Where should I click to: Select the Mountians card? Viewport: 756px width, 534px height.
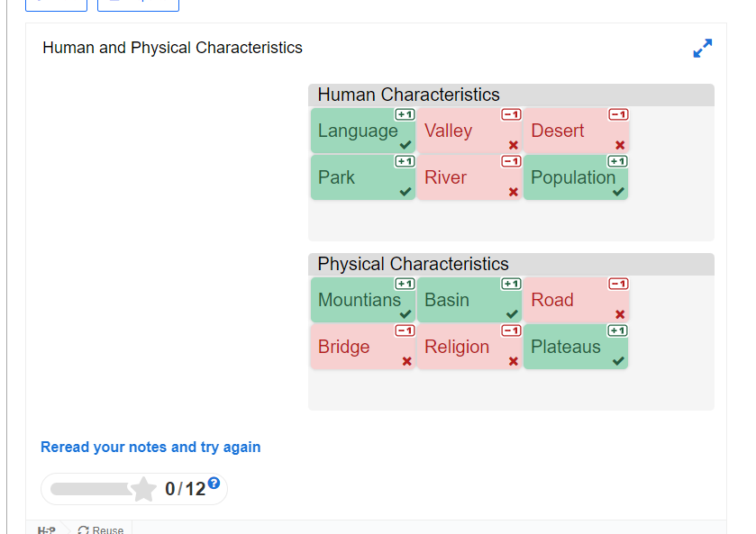pyautogui.click(x=363, y=300)
